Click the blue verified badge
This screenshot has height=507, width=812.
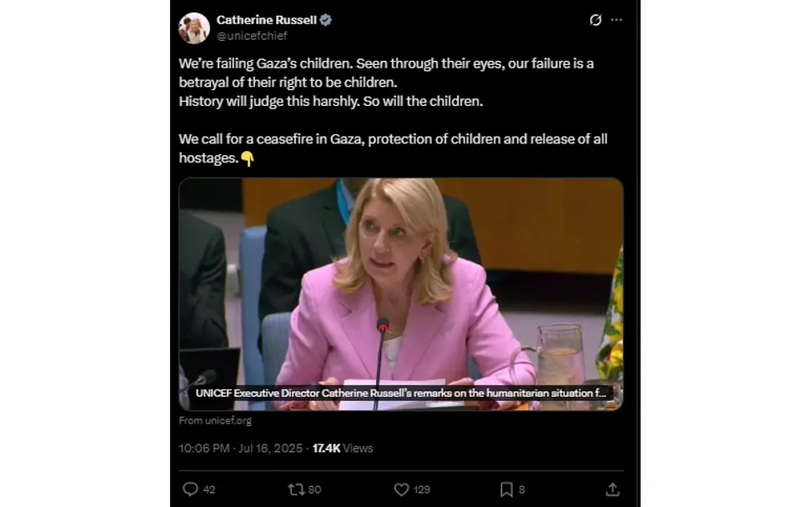click(x=326, y=20)
